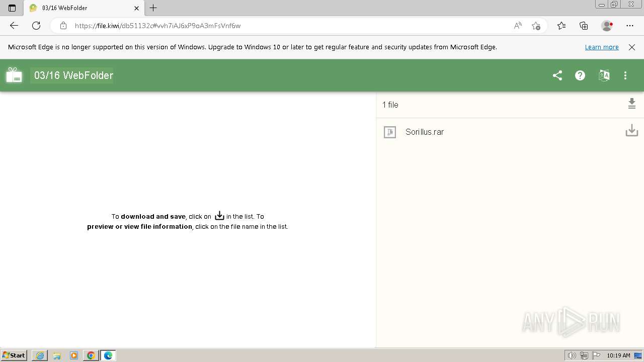Open the Windows Start button
Viewport: 644px width, 362px height.
click(14, 355)
